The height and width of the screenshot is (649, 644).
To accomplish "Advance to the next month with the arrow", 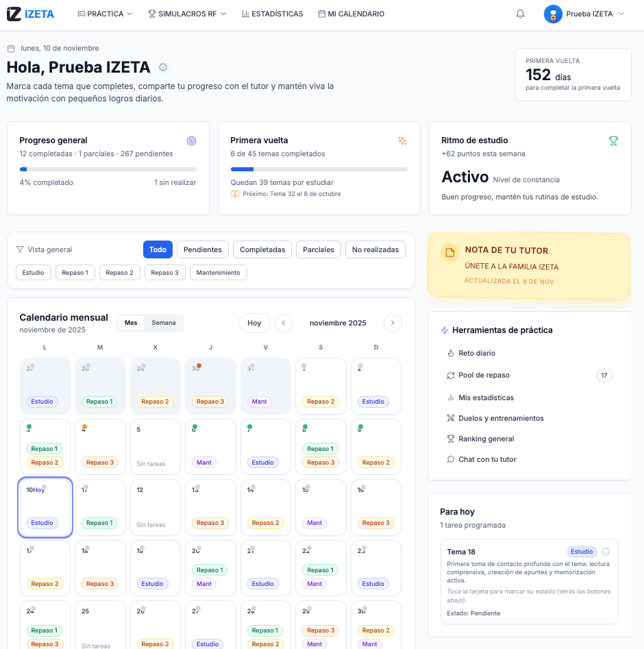I will pos(393,322).
